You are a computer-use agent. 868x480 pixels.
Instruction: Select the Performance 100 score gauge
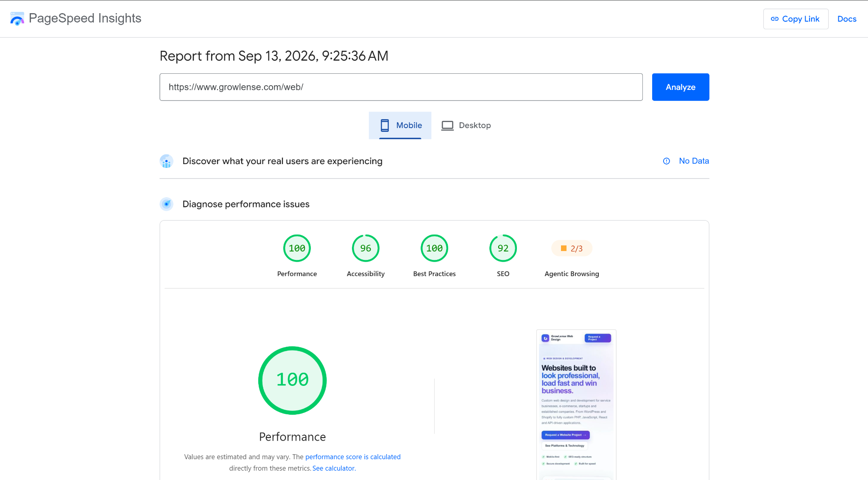pyautogui.click(x=297, y=248)
